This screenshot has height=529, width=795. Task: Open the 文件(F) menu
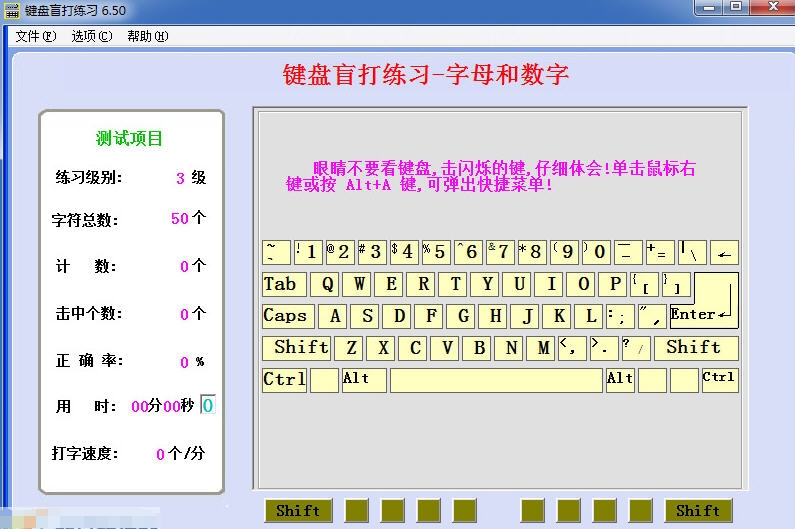(35, 36)
